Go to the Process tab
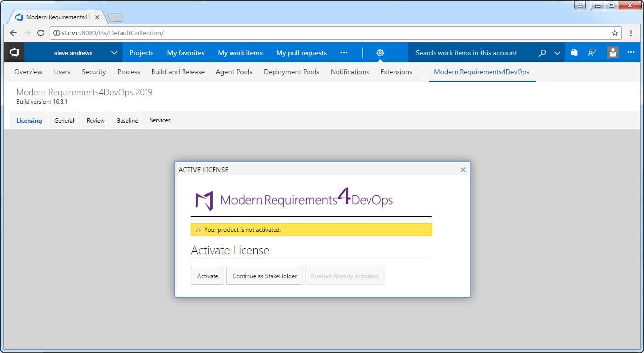This screenshot has height=353, width=644. (129, 72)
